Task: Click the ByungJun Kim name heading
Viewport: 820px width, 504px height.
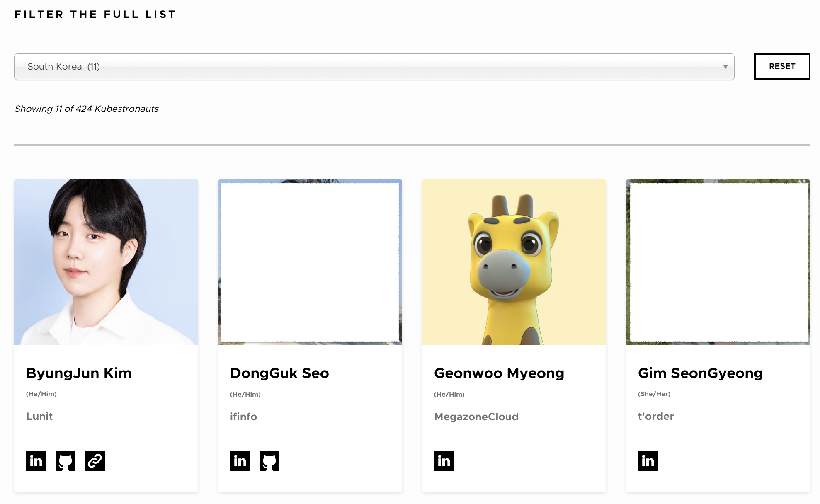Action: [79, 373]
